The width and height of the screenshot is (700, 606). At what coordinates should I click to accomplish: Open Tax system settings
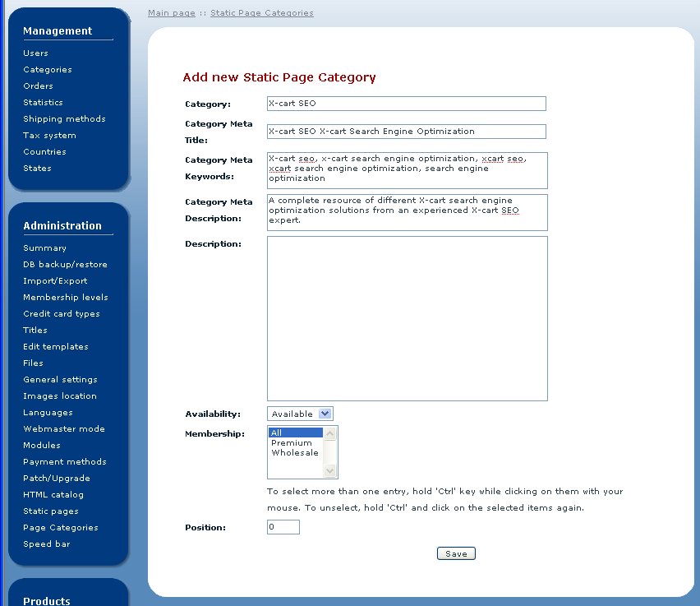(49, 136)
